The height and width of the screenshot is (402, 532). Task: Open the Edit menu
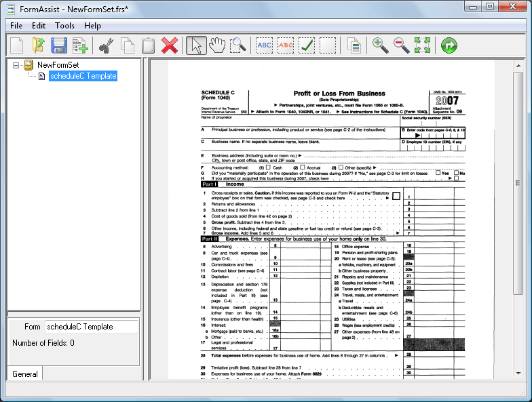tap(39, 26)
